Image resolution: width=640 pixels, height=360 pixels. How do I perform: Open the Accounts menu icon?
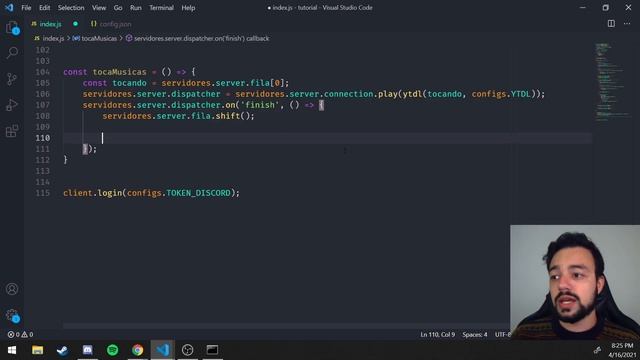click(12, 289)
